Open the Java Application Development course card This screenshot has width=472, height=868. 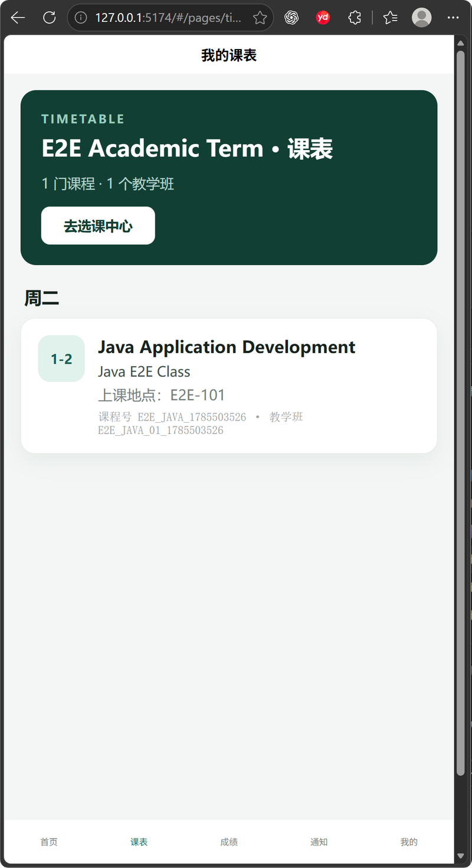coord(229,386)
